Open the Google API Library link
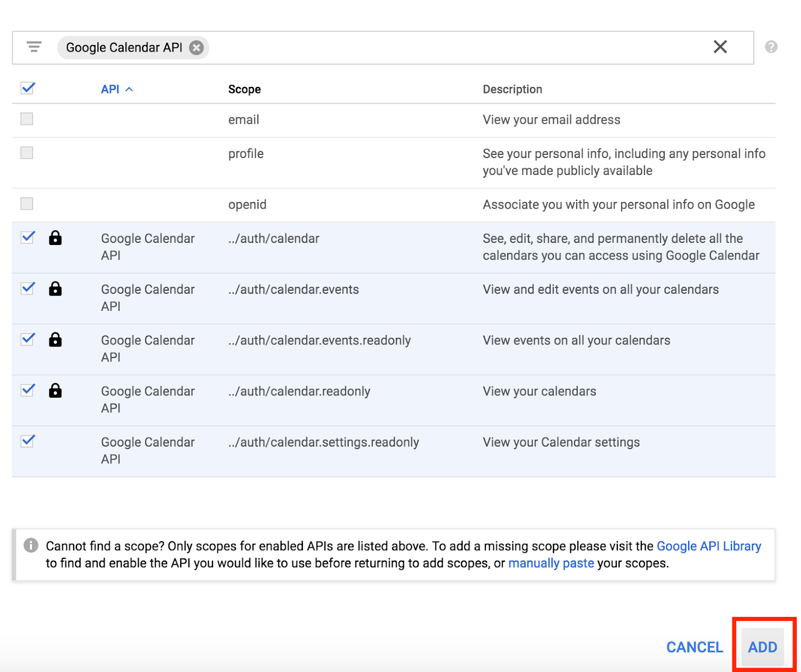The width and height of the screenshot is (801, 672). [709, 546]
